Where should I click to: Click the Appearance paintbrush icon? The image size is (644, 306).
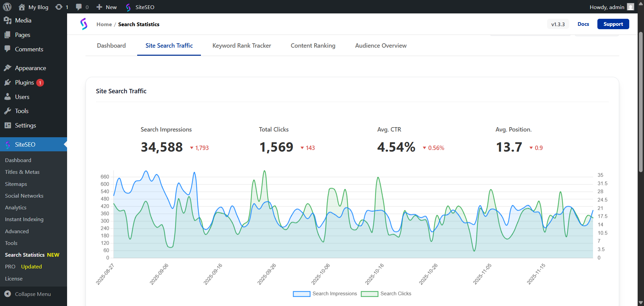pyautogui.click(x=8, y=68)
